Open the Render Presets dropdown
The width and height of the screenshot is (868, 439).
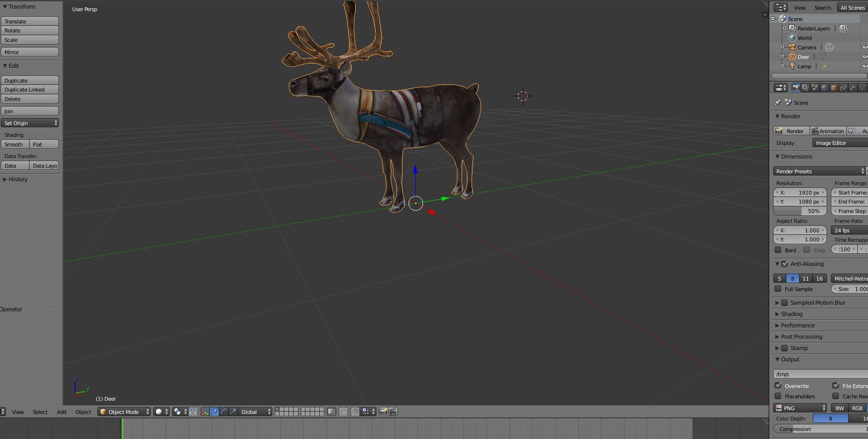tap(819, 171)
